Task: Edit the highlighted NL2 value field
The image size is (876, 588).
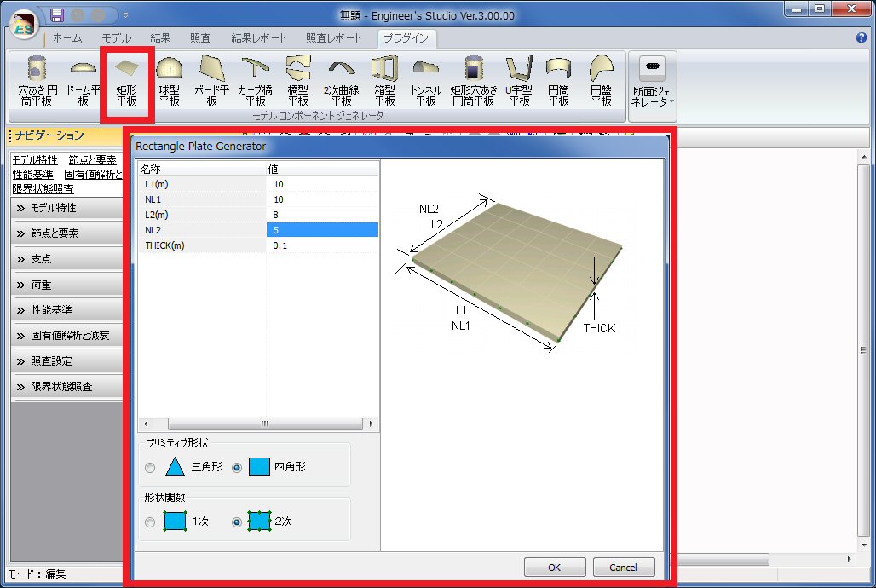Action: pyautogui.click(x=322, y=230)
